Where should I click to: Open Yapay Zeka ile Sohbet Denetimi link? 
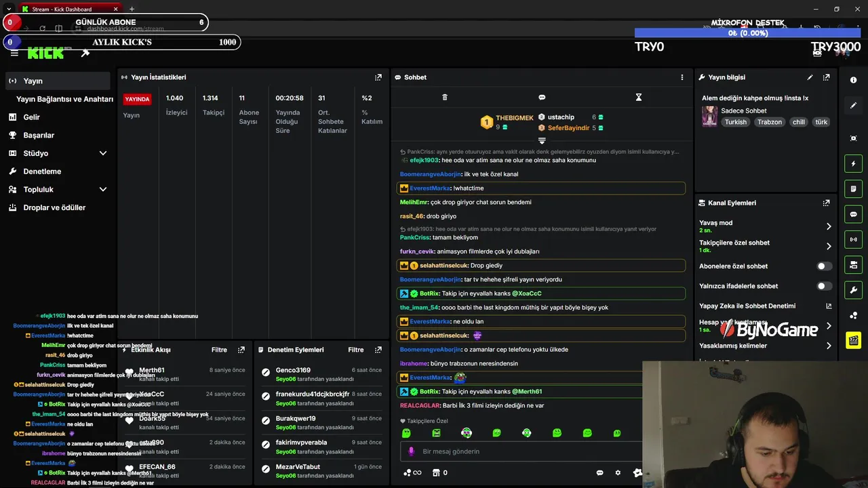point(765,306)
